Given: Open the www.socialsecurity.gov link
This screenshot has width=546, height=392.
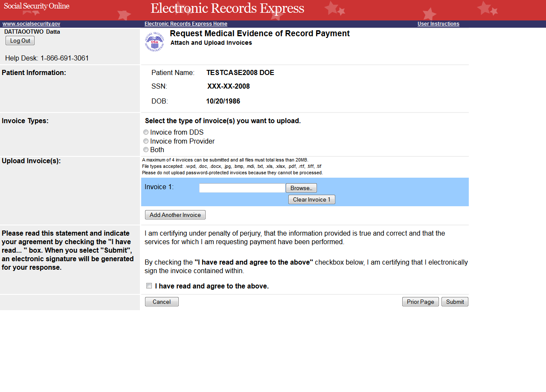Looking at the screenshot, I should (x=31, y=24).
